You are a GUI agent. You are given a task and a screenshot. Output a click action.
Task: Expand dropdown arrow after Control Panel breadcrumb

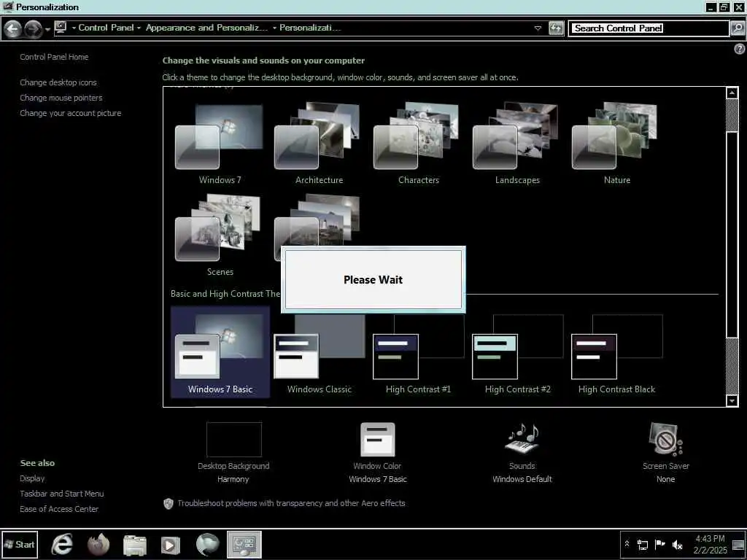(x=139, y=28)
